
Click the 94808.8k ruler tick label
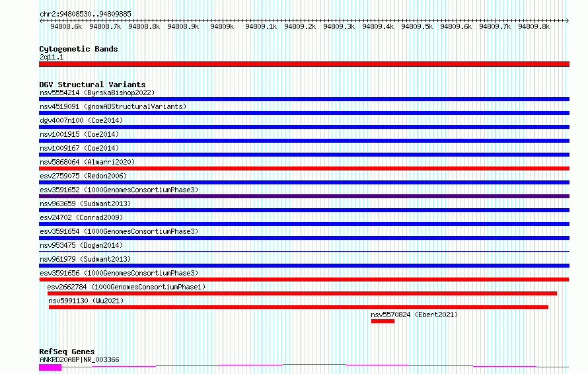[x=144, y=26]
